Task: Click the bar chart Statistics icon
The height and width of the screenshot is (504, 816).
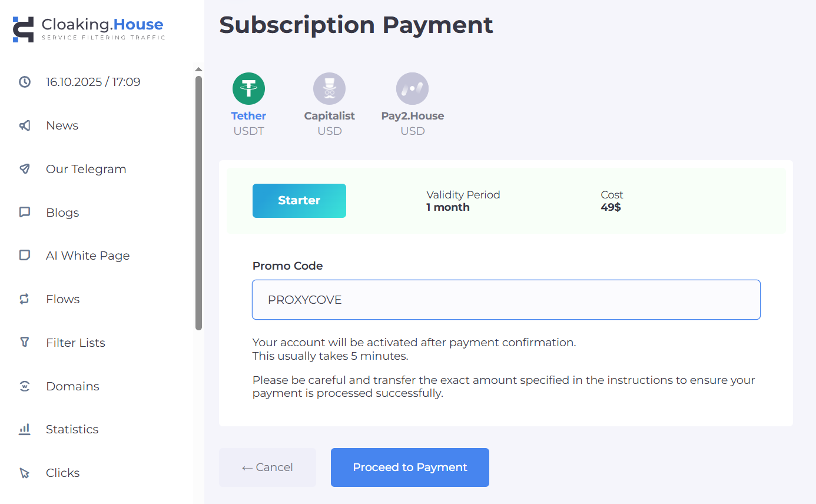Action: [x=25, y=429]
